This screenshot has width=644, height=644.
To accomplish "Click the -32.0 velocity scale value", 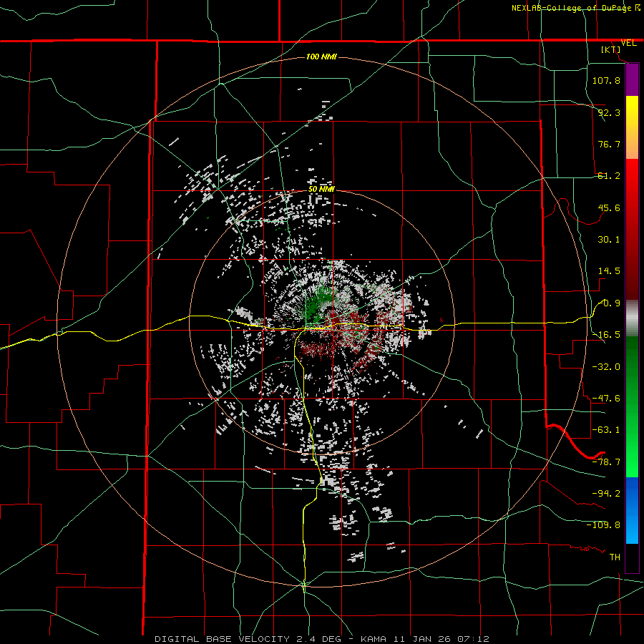I will 606,367.
